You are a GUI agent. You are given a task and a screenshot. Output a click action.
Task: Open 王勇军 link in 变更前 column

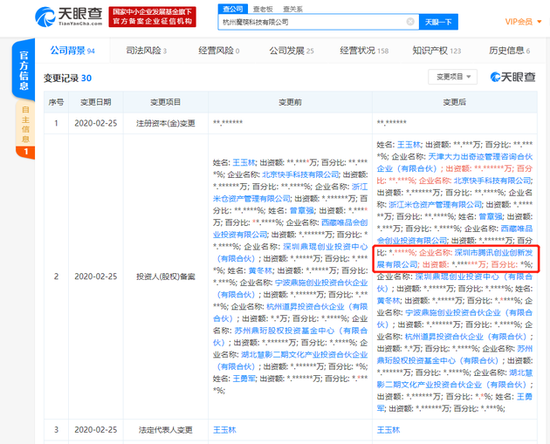coord(244,378)
